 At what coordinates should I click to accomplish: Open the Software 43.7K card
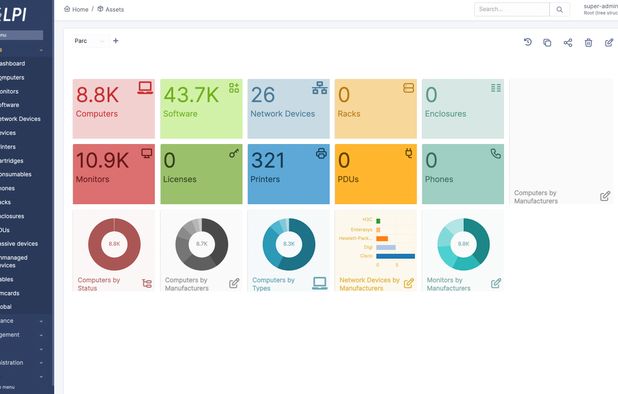pos(201,109)
